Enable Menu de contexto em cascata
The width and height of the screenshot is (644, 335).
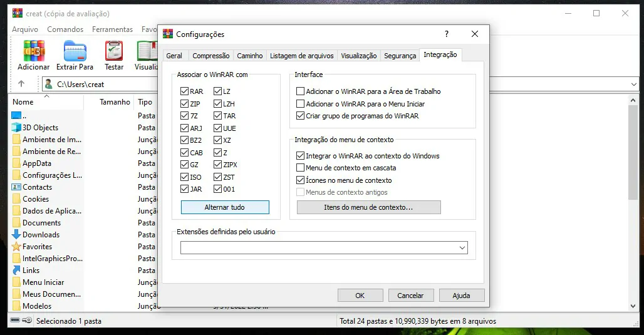coord(300,168)
